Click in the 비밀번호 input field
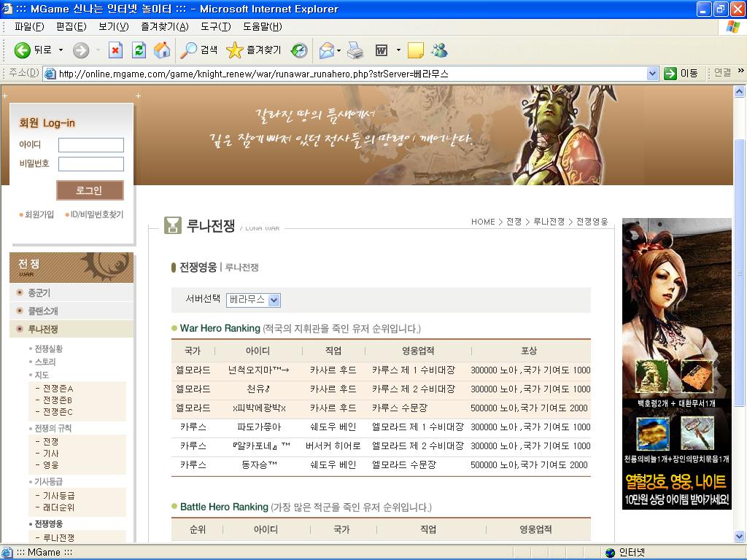747x560 pixels. click(91, 164)
